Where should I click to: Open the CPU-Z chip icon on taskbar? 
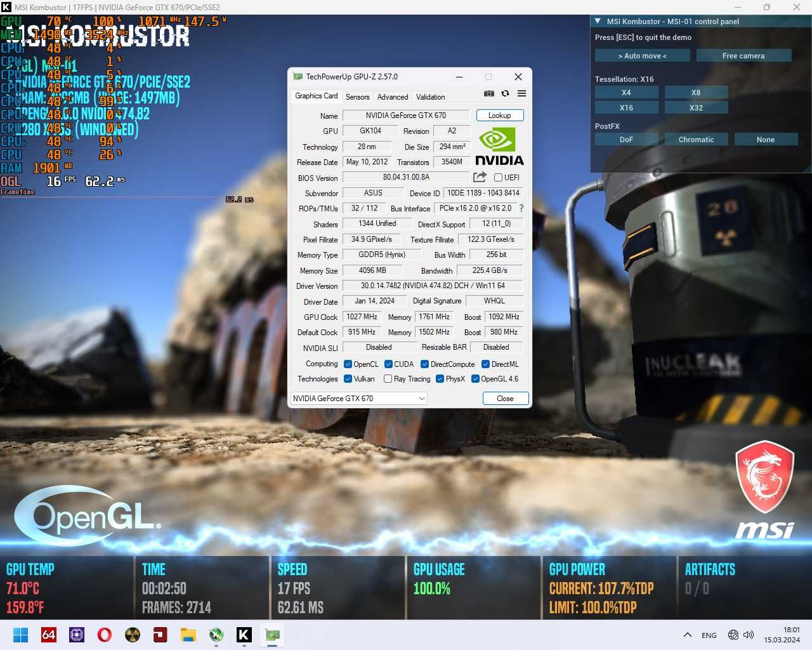[77, 635]
